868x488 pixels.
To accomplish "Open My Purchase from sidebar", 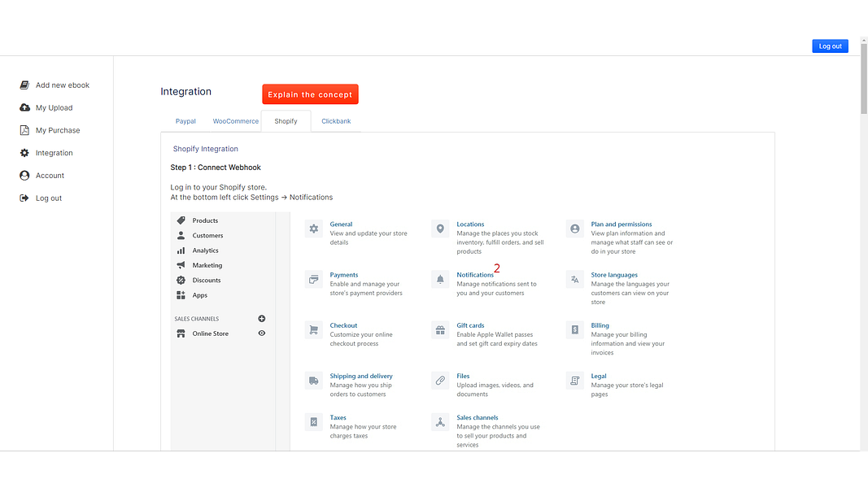I will (x=58, y=131).
